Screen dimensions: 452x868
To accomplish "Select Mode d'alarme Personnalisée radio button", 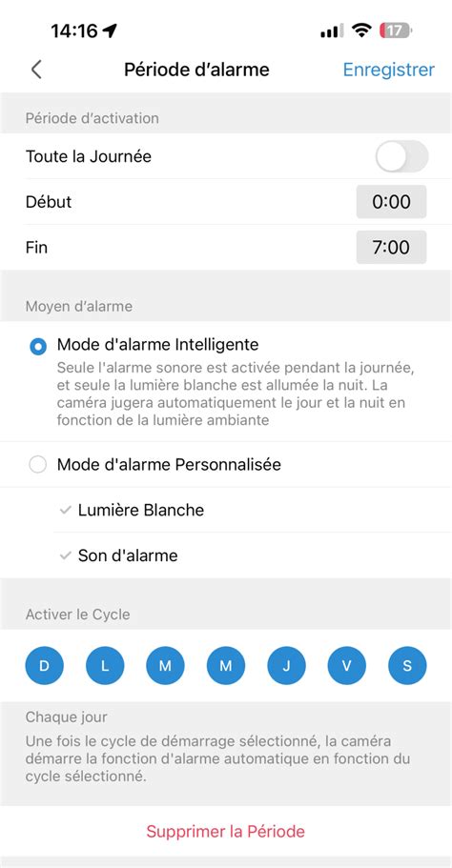I will click(38, 465).
